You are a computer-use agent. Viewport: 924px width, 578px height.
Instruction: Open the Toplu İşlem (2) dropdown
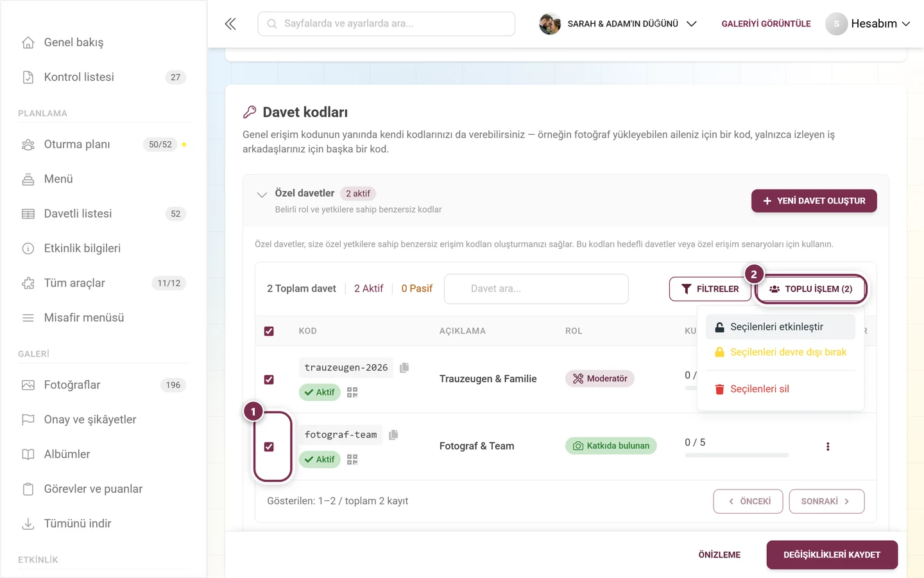811,289
